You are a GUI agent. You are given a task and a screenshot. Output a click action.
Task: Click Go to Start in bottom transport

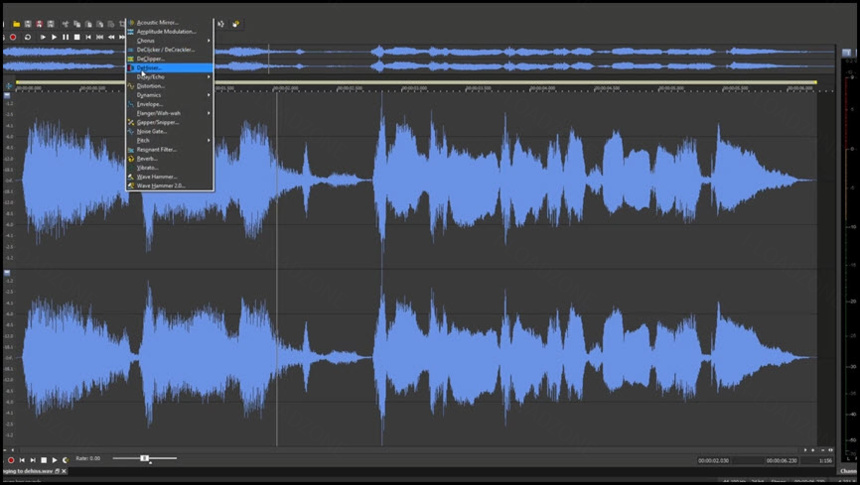(x=22, y=460)
